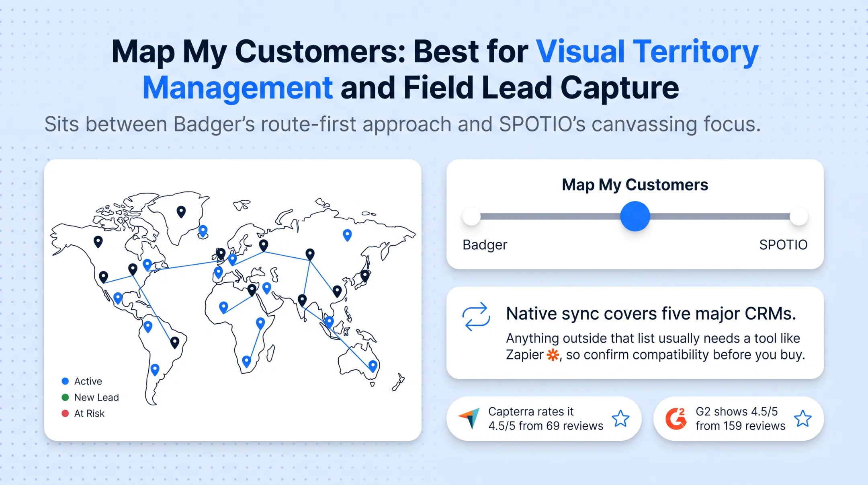Click the blue pin near Iceland
Viewport: 868px width, 485px height.
tap(203, 231)
